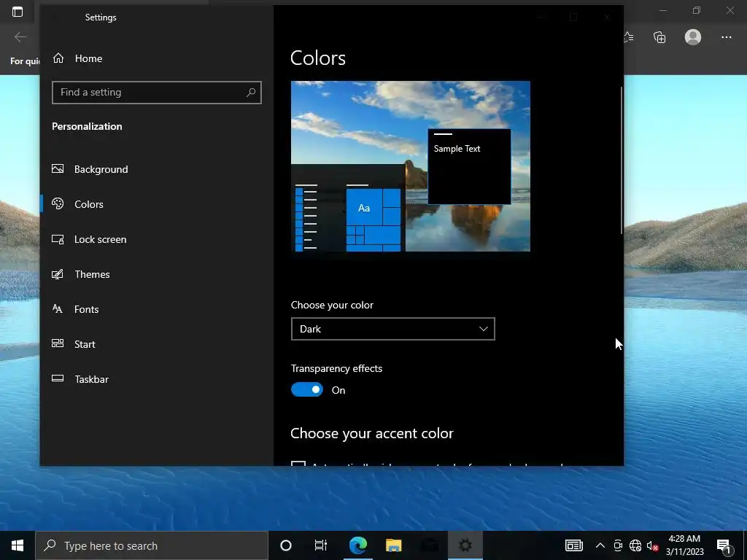Select the Colors page in sidebar
The image size is (747, 560).
tap(88, 204)
